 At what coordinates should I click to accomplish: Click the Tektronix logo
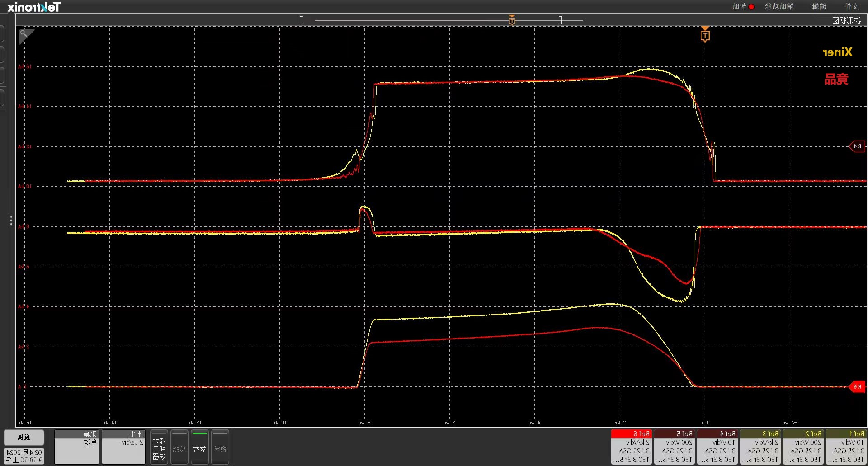coord(34,7)
